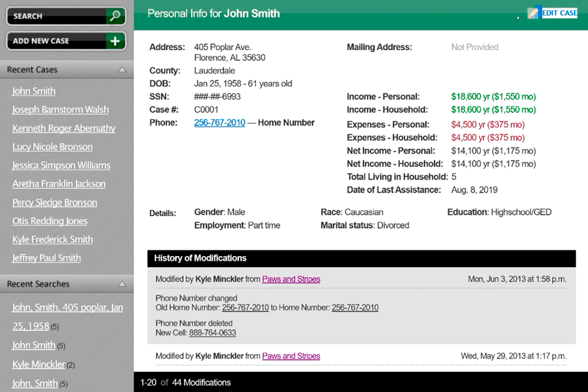
Task: Click the 'Mon, Jun 3, 2013 at 1:58 p.m.' timestamp
Action: click(x=517, y=279)
